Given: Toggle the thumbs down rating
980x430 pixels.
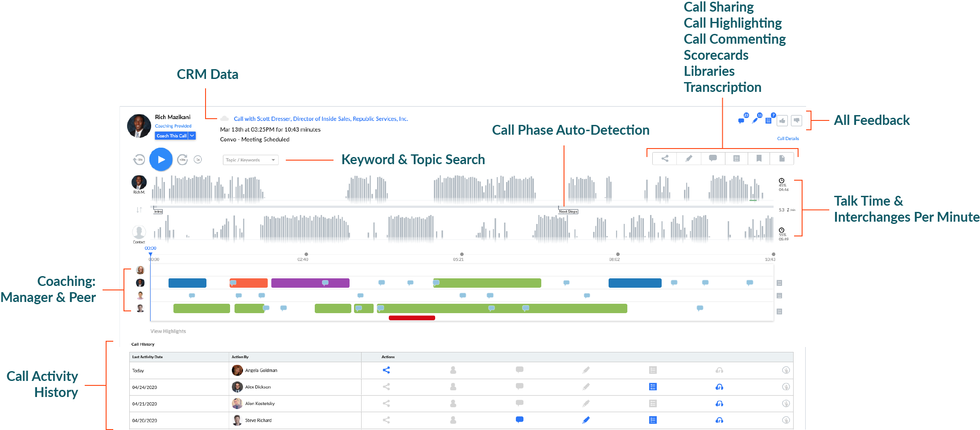Looking at the screenshot, I should 796,120.
